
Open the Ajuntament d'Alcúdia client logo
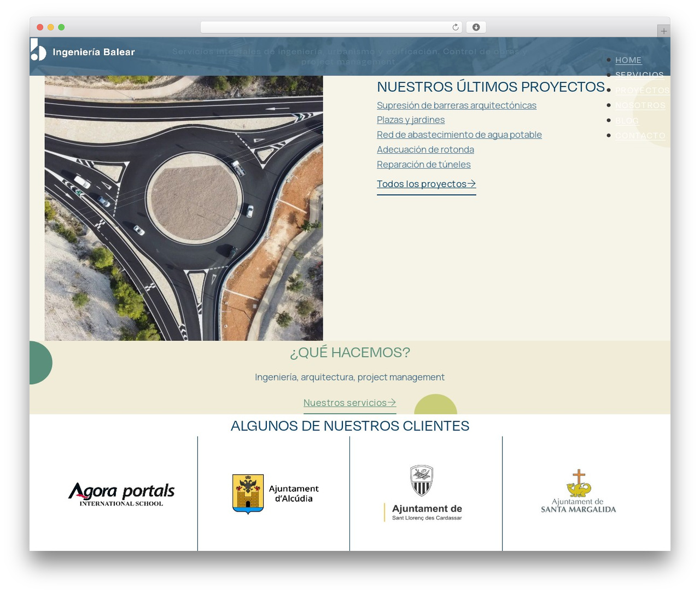pyautogui.click(x=276, y=494)
